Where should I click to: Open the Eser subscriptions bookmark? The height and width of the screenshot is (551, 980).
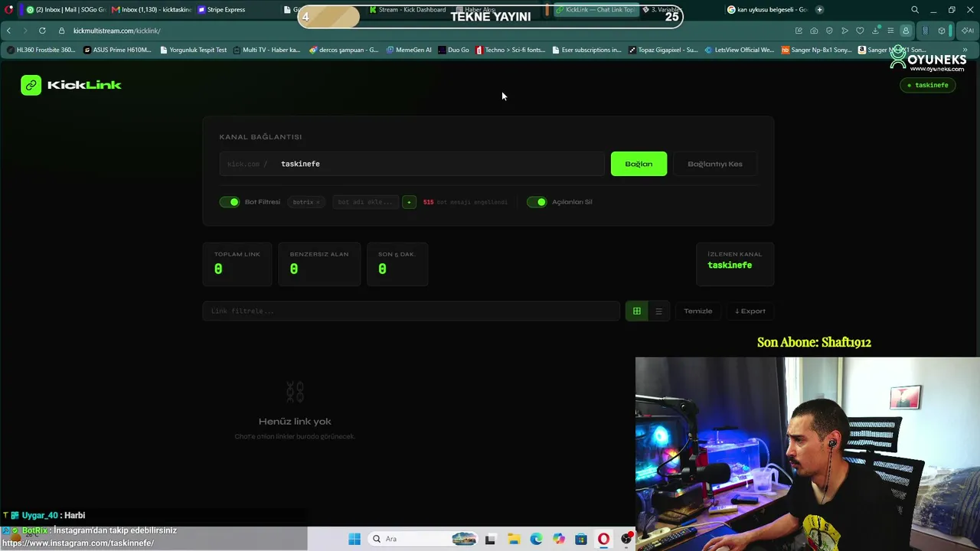click(x=586, y=50)
